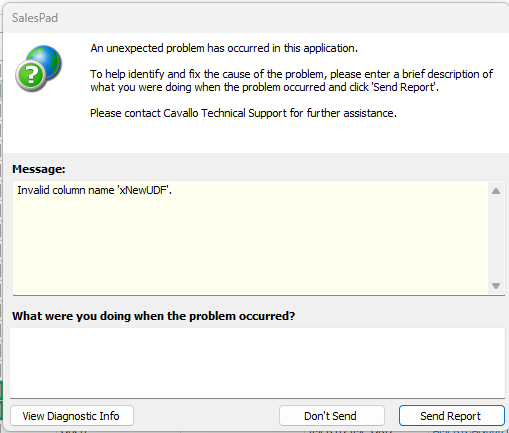Click the "Please contact Cavallo Technical Support" line

(x=243, y=113)
